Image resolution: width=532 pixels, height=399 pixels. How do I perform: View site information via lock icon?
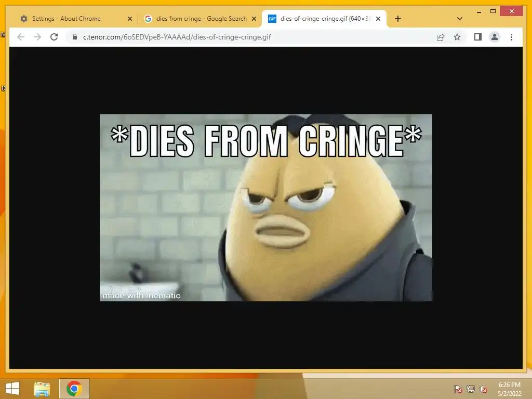click(75, 37)
